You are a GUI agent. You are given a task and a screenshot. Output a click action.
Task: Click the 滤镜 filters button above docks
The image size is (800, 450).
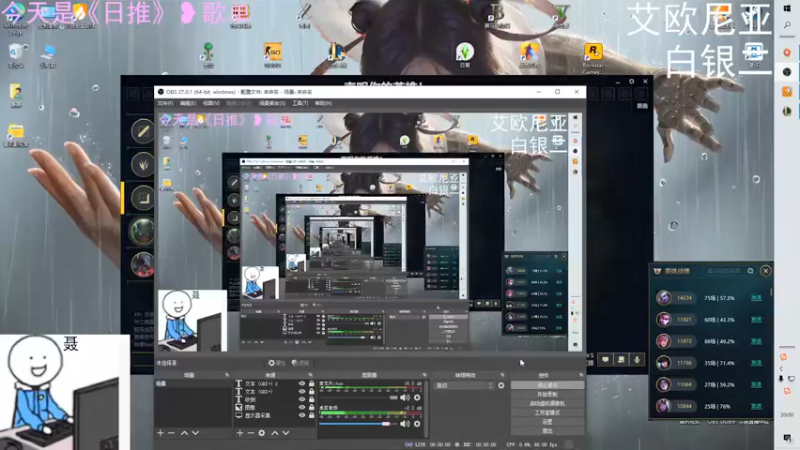[x=301, y=363]
